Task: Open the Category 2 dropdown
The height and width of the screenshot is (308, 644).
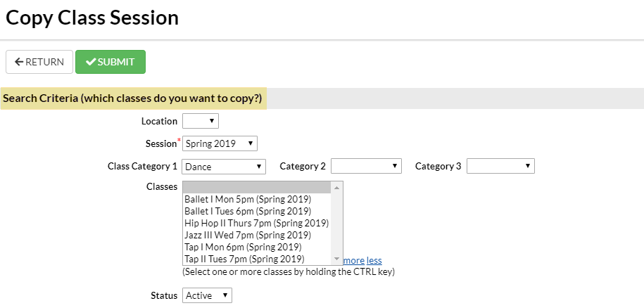Action: coord(366,167)
